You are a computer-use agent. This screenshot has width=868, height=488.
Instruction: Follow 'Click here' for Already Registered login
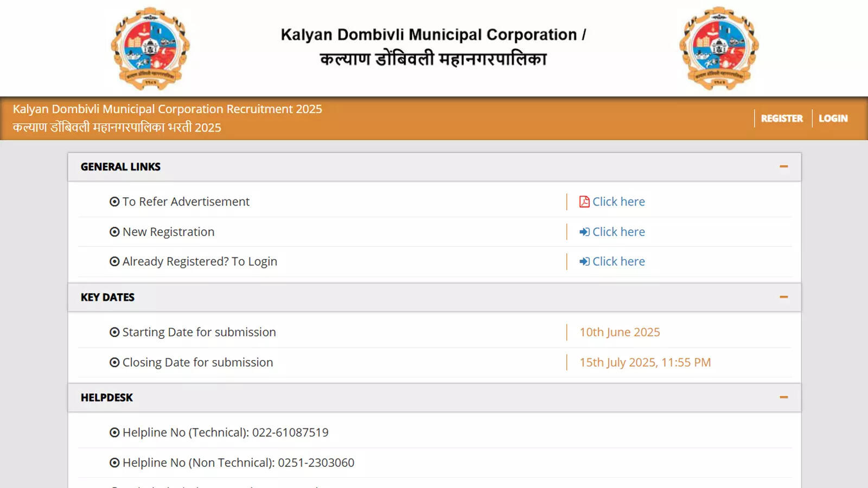click(x=618, y=261)
